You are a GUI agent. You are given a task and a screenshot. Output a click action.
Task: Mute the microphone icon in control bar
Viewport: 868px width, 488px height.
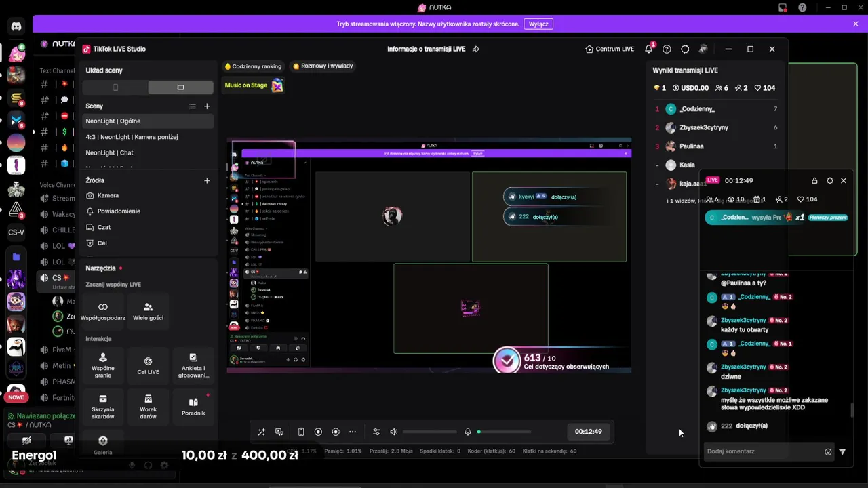click(467, 432)
